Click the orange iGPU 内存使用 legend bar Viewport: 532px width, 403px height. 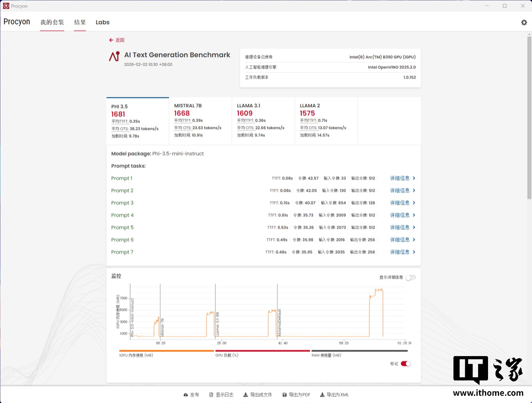(x=166, y=351)
